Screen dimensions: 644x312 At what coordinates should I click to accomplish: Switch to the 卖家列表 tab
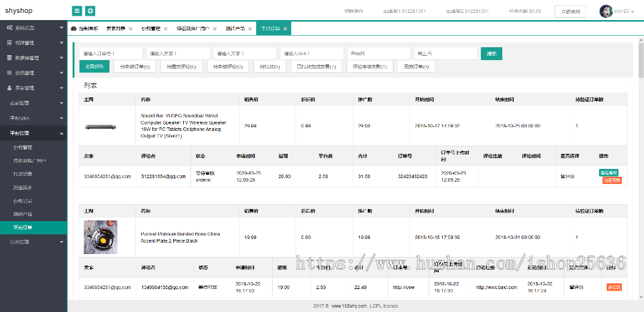[115, 29]
